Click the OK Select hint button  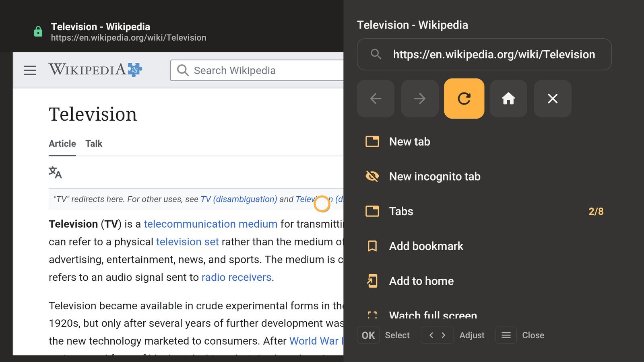click(x=368, y=335)
